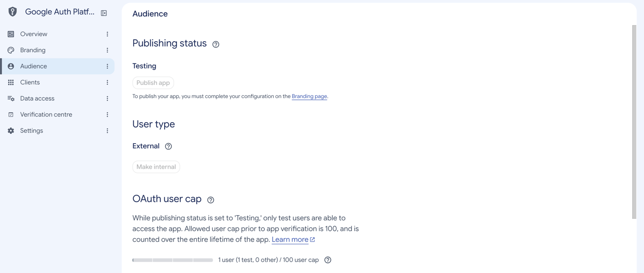This screenshot has width=644, height=273.
Task: Click external-link icon after Learn more
Action: point(313,239)
